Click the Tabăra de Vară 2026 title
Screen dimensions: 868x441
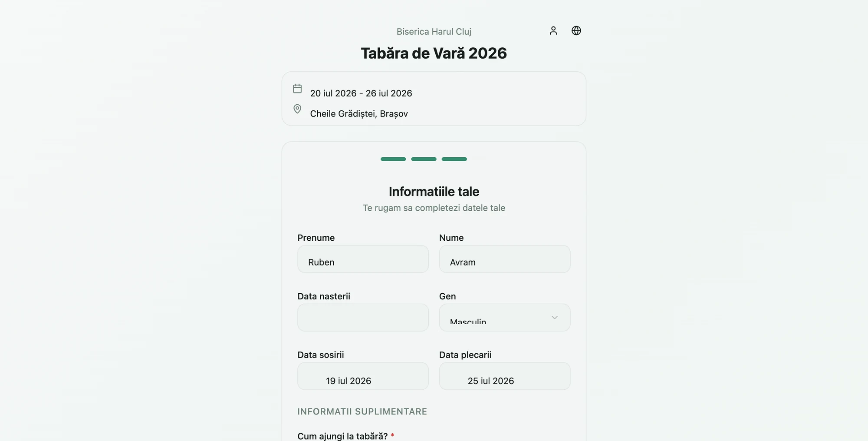[434, 53]
